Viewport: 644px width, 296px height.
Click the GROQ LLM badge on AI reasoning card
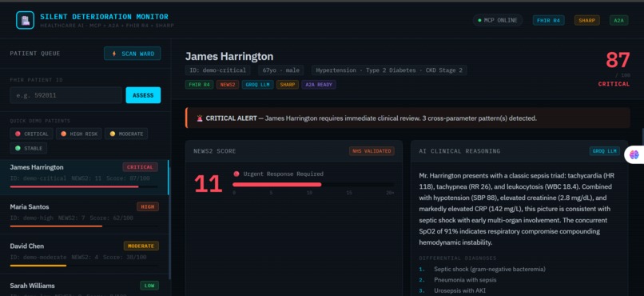tap(605, 151)
